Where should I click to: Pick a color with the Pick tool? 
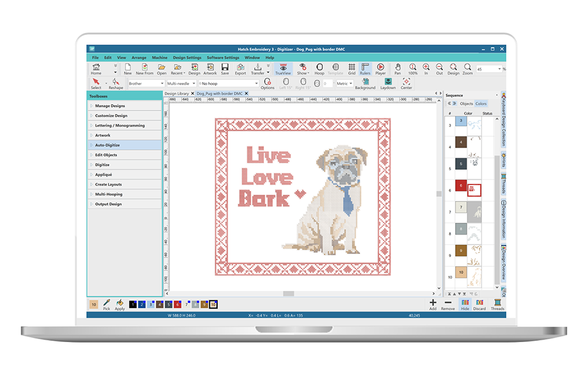click(x=106, y=304)
